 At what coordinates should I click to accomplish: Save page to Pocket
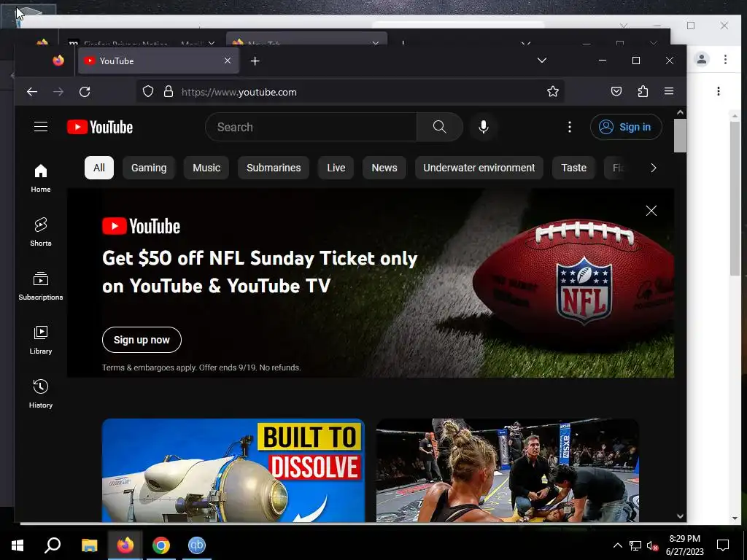(x=616, y=91)
